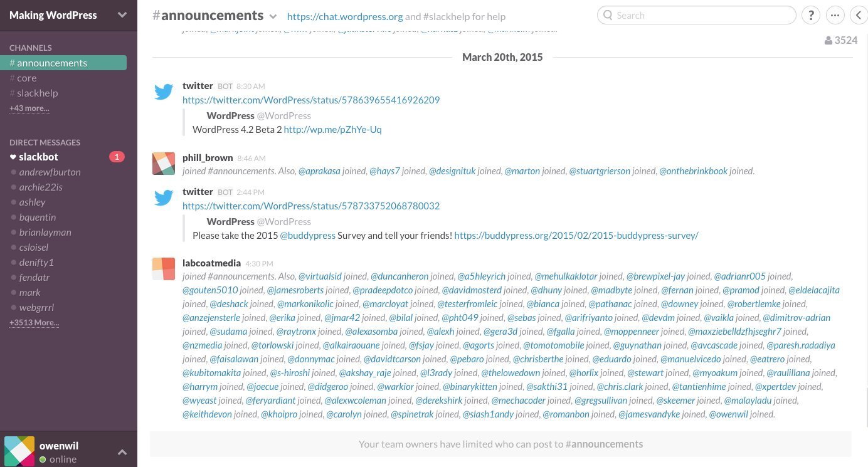868x467 pixels.
Task: Click owenwil's profile avatar in the sidebar
Action: (19, 451)
